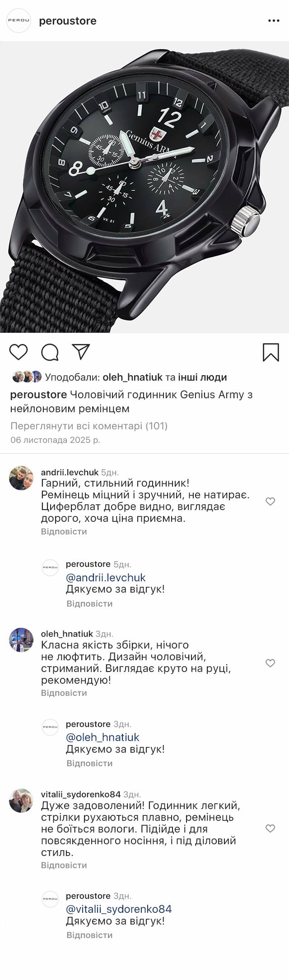Save post with bookmark icon
This screenshot has width=289, height=980.
click(271, 352)
